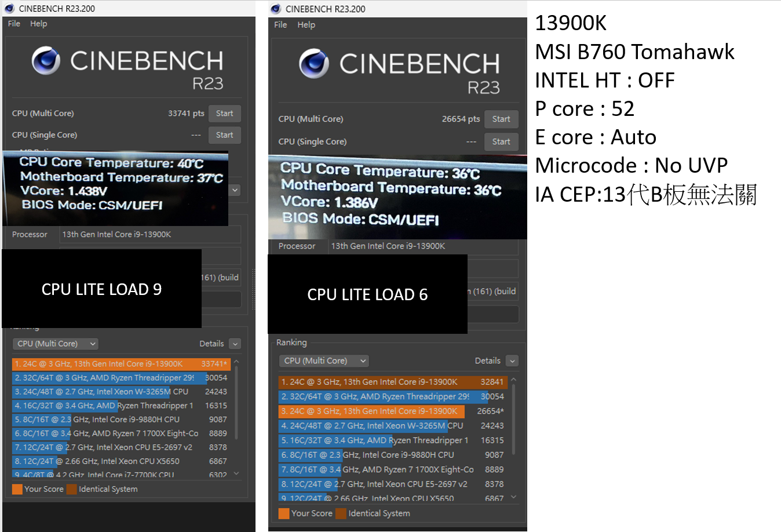
Task: Select 16C/32T Threadripper 16315 row in left ranking
Action: coord(121,406)
